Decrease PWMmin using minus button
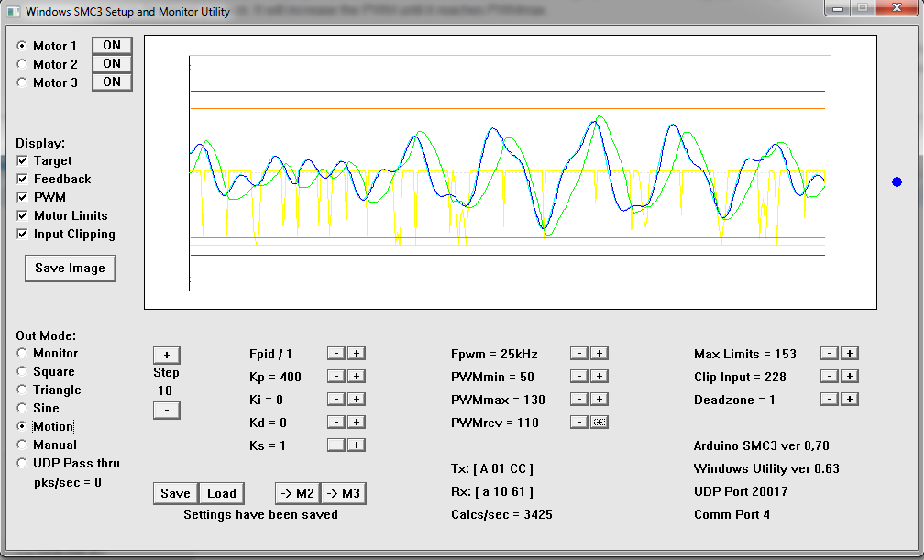This screenshot has width=924, height=560. [x=578, y=377]
